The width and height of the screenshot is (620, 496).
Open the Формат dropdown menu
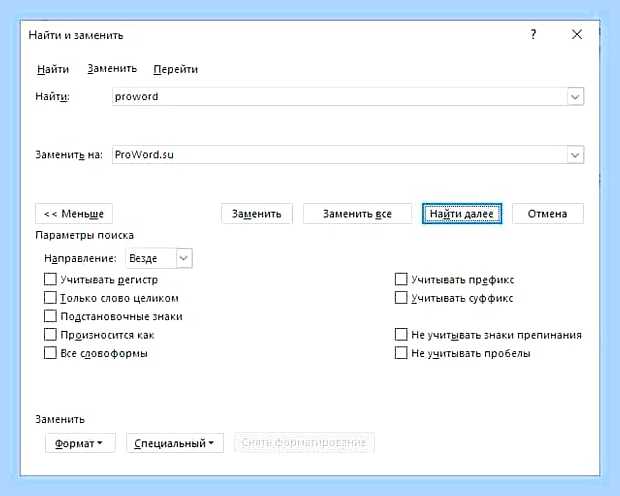(80, 443)
